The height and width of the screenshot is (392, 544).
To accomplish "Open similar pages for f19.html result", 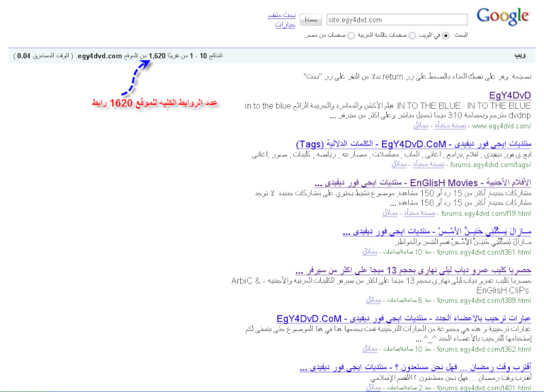I will 390,213.
